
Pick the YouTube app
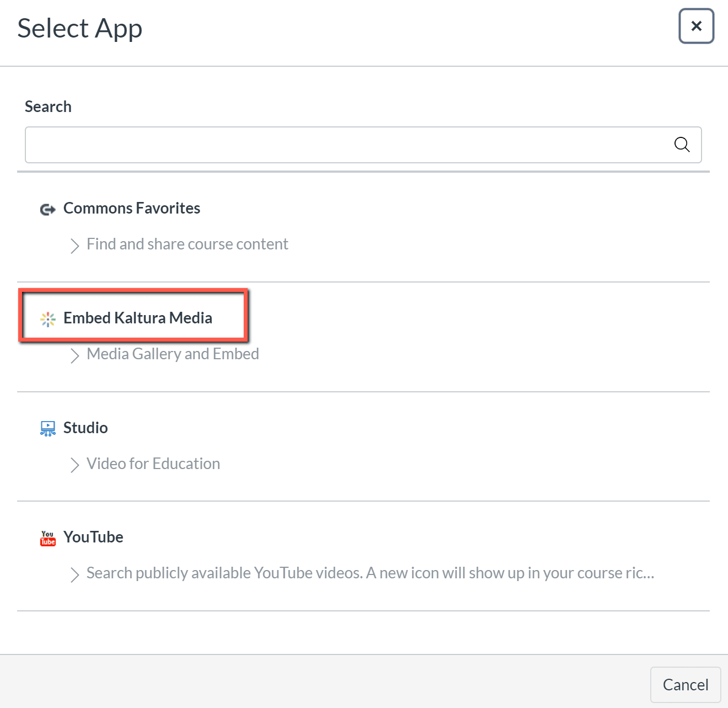pos(93,537)
